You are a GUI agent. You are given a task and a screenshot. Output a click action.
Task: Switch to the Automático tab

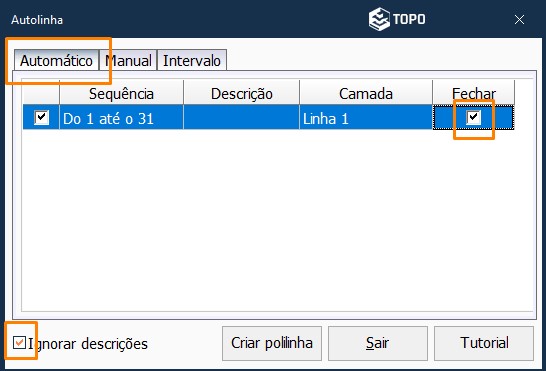tap(56, 61)
